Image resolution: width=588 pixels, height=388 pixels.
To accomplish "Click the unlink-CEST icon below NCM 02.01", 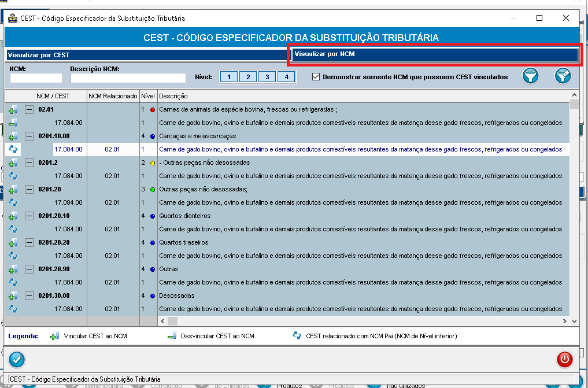I will 13,123.
